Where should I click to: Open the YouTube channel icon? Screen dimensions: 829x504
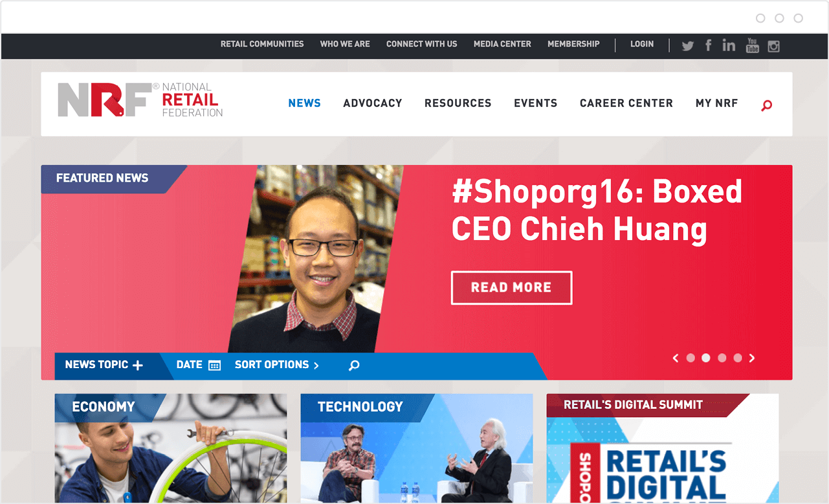[x=752, y=45]
